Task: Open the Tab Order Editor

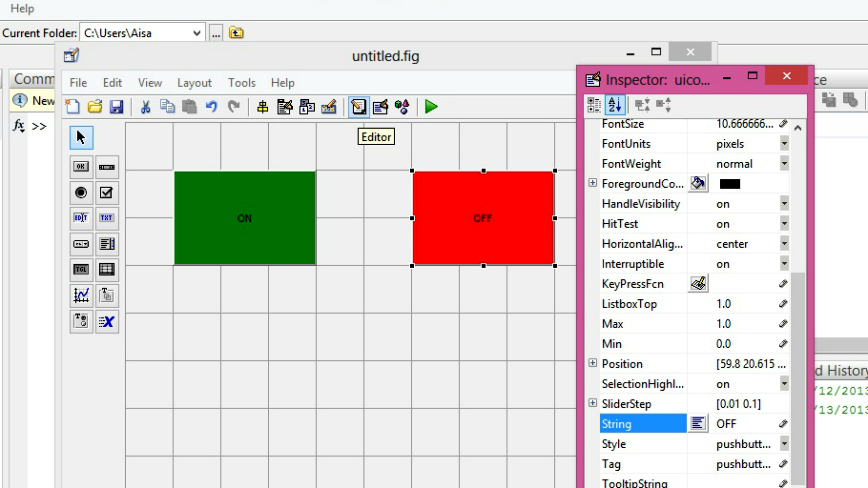Action: (307, 107)
